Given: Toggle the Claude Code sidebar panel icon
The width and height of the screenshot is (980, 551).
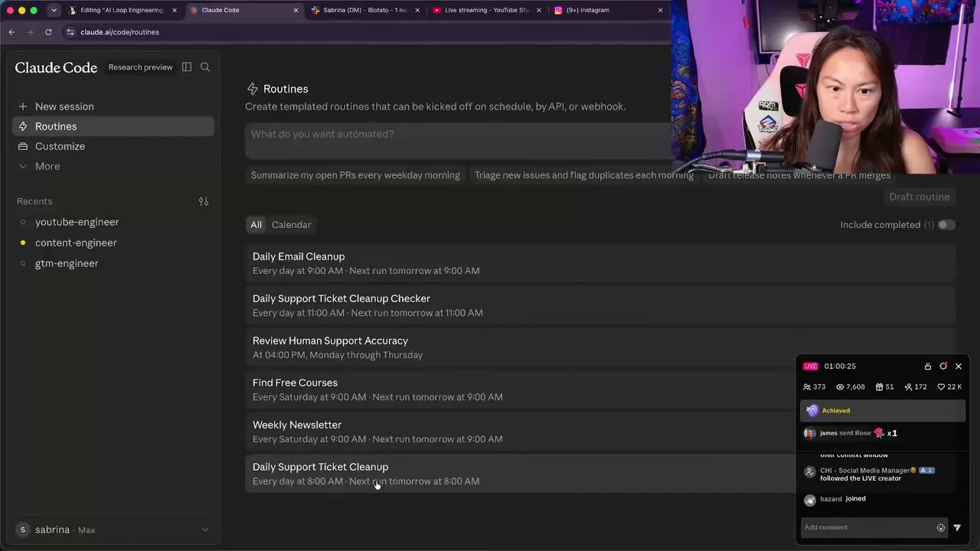Looking at the screenshot, I should coord(187,67).
